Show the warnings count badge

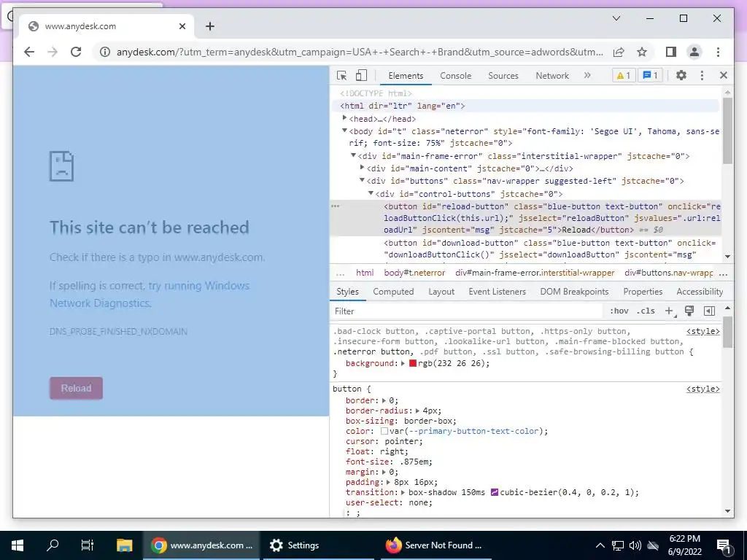coord(624,75)
